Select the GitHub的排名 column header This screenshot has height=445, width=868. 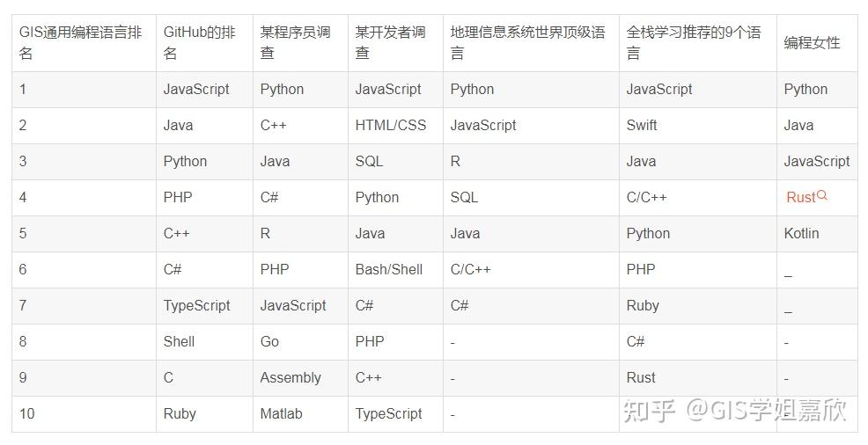204,43
